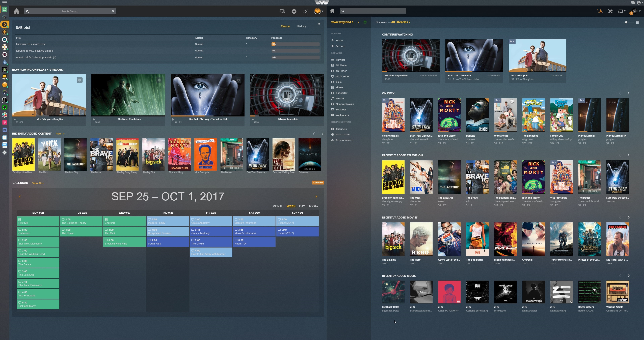Image resolution: width=644 pixels, height=340 pixels.
Task: Switch calendar to MONTH view
Action: (x=278, y=206)
